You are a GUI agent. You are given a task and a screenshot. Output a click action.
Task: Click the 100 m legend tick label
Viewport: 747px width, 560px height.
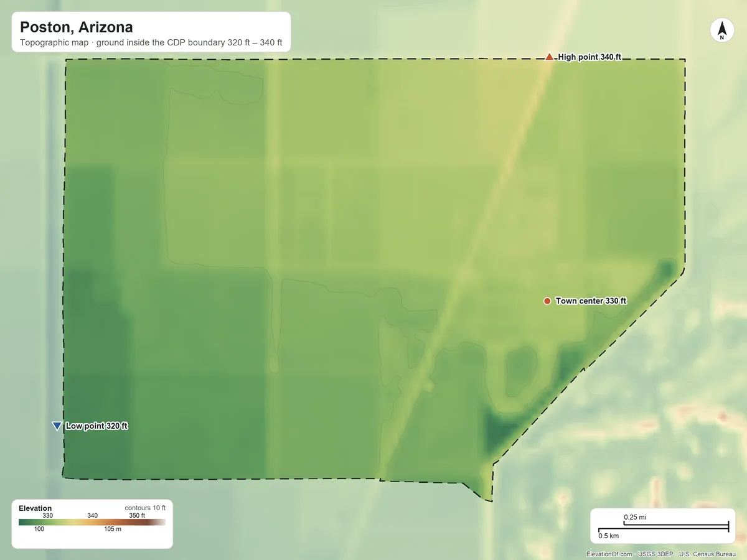[x=39, y=529]
